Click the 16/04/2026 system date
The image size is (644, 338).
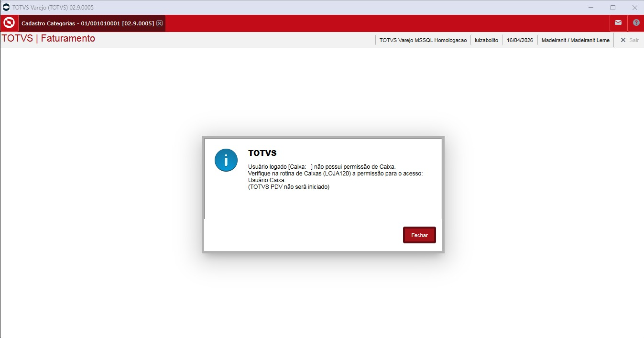pos(520,40)
